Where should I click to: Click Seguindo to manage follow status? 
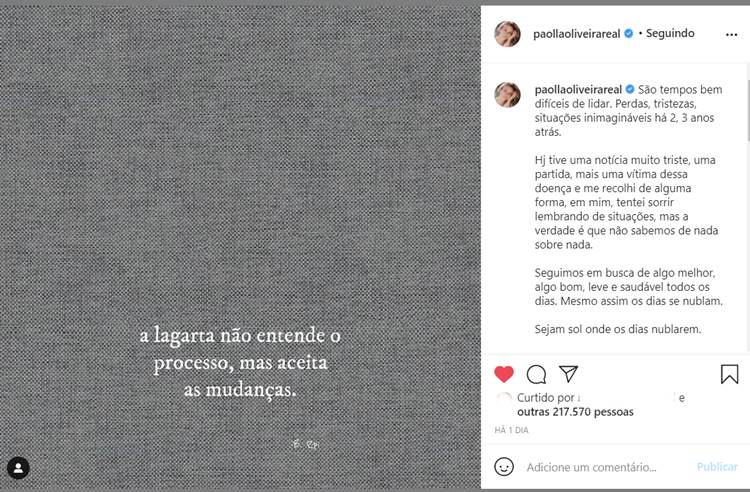670,33
